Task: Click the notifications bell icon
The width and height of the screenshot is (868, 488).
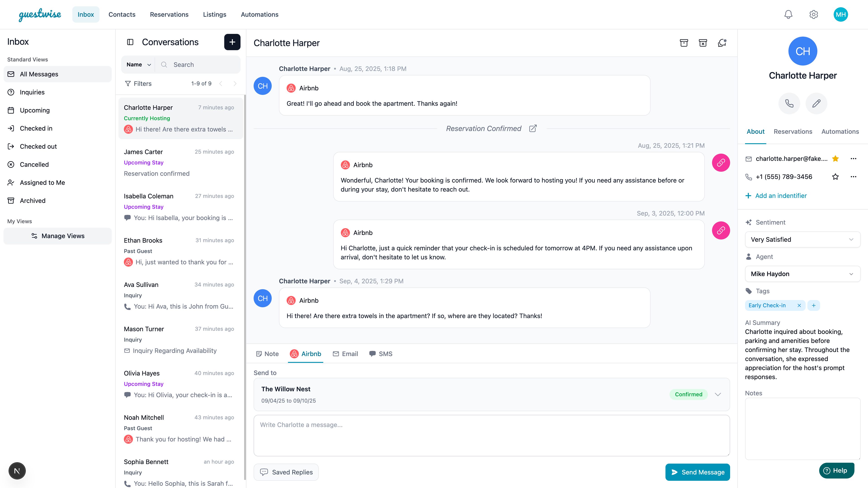Action: (x=788, y=14)
